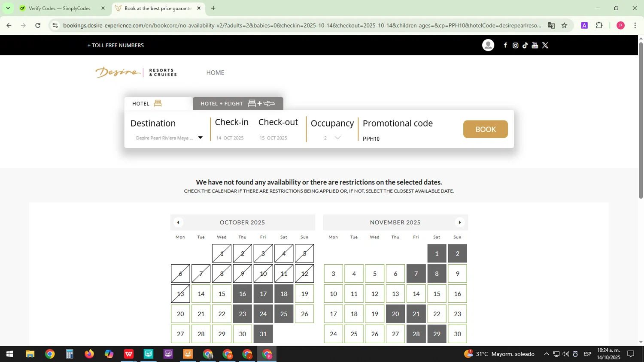Screen dimensions: 644x362
Task: Open the YouTube social icon
Action: click(535, 45)
